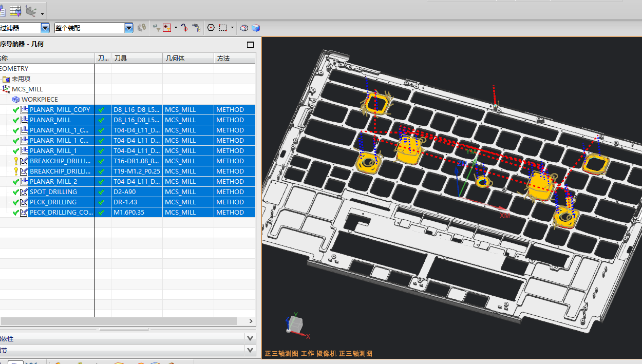This screenshot has height=364, width=642.
Task: Click the view orientation triad cube in viewport
Action: (x=296, y=324)
